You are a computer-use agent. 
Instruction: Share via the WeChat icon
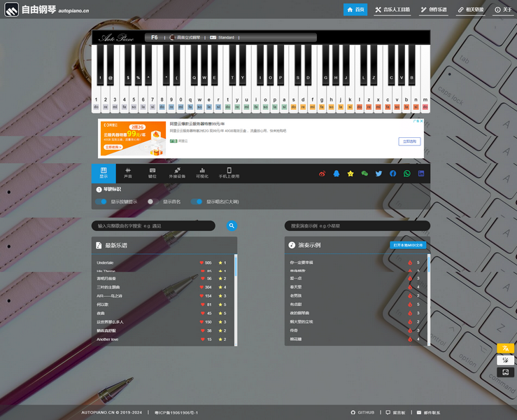click(364, 174)
